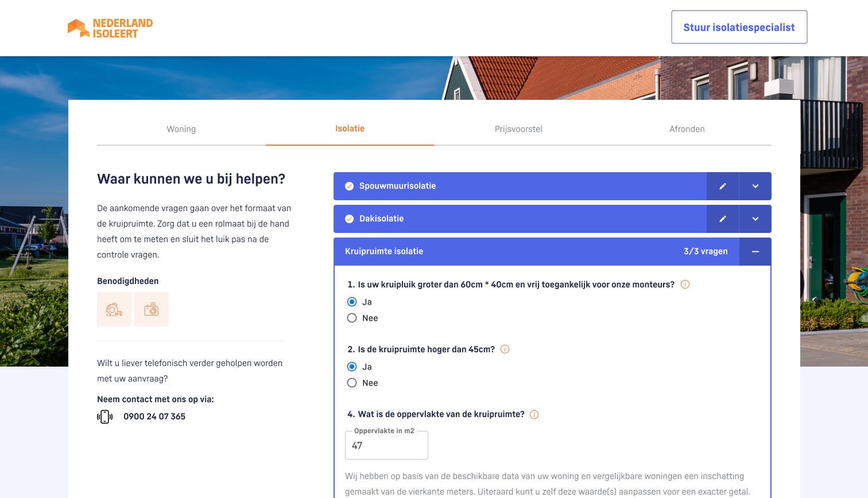Click the tape measure icon under Benodigdheden

coord(114,309)
